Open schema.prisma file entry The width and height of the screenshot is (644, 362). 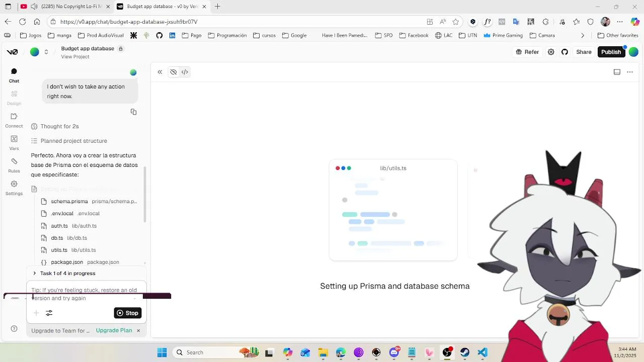pos(89,201)
